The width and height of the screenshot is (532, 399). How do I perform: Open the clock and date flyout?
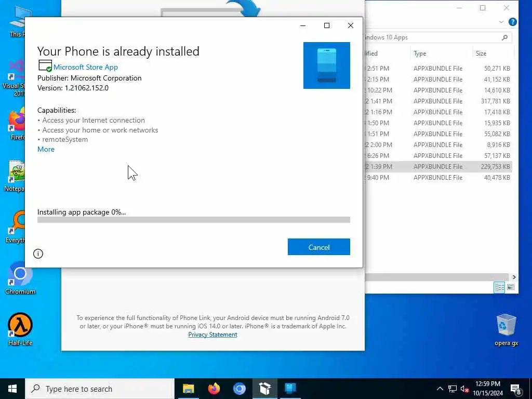[x=487, y=389]
